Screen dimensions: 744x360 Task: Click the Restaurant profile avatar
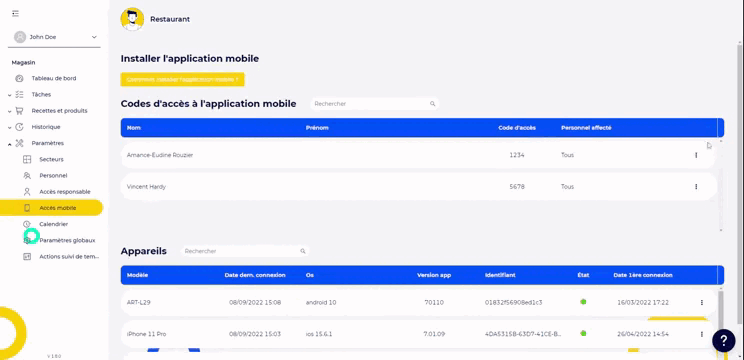tap(132, 19)
